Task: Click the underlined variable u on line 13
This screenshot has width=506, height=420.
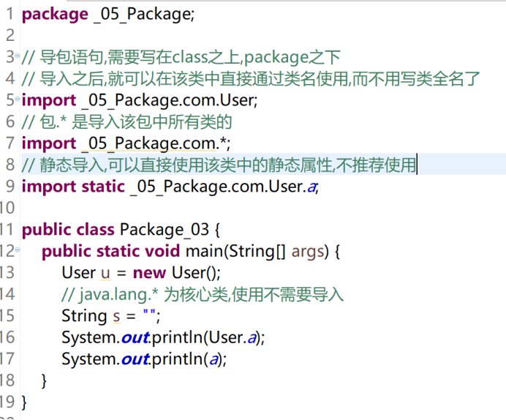Action: click(x=105, y=273)
